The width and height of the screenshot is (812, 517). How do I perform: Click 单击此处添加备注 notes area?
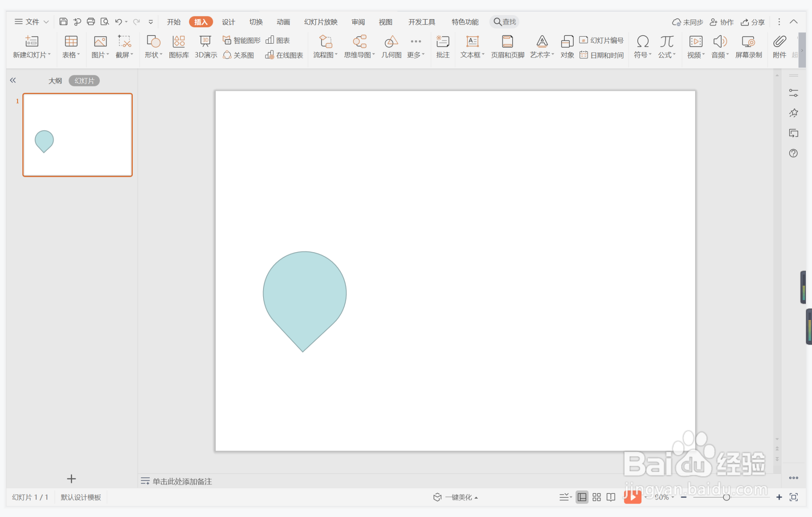182,481
